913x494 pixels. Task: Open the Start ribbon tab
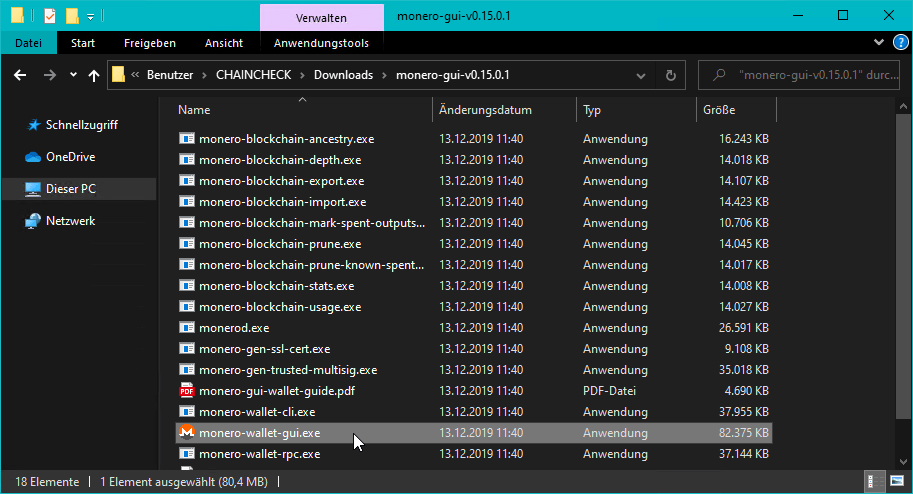click(83, 43)
